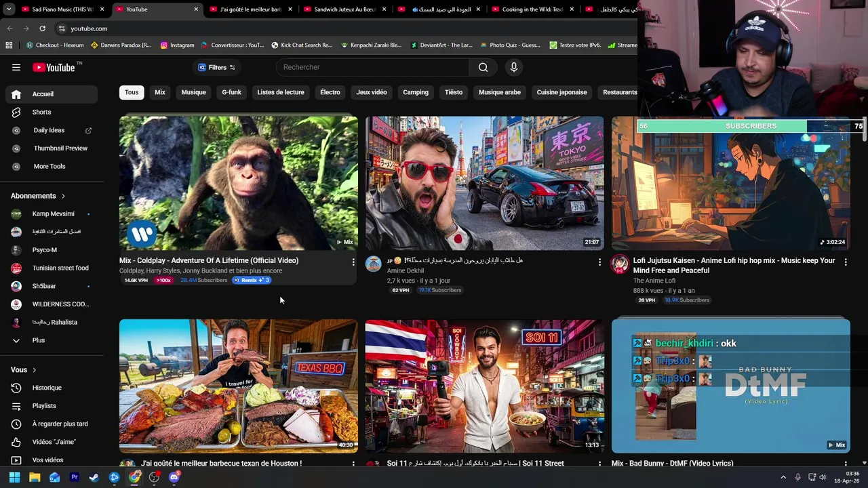Select the Électro filter chip
The width and height of the screenshot is (868, 488).
tap(330, 92)
